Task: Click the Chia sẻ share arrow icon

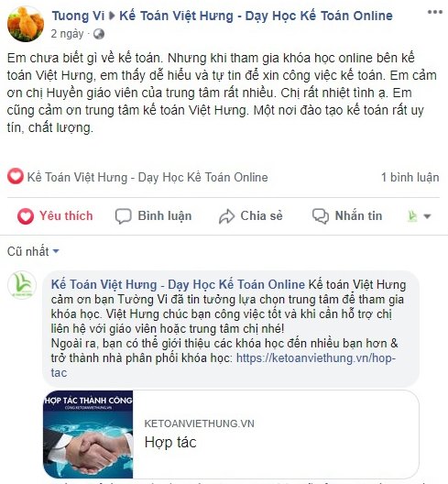Action: pos(227,216)
